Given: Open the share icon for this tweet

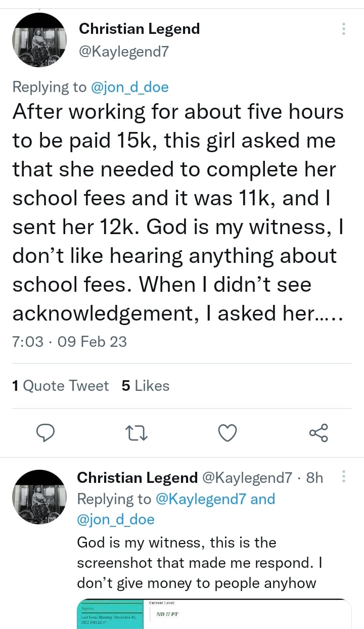Looking at the screenshot, I should [318, 433].
